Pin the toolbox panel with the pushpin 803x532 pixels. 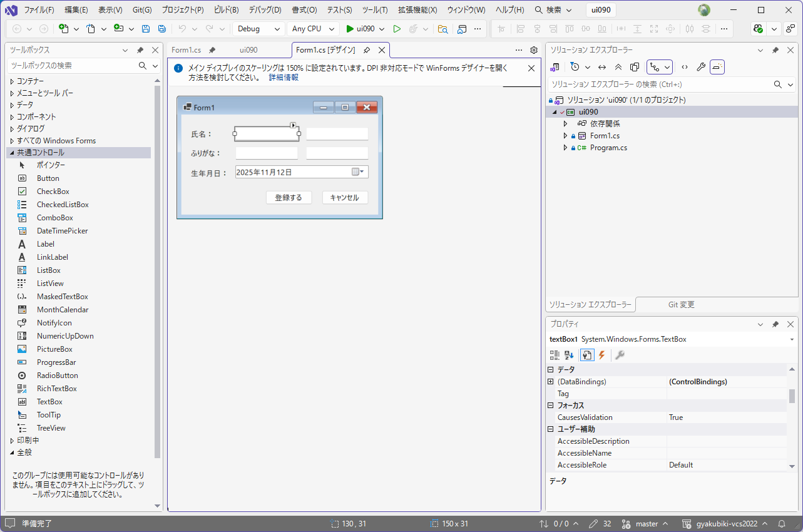pos(140,50)
